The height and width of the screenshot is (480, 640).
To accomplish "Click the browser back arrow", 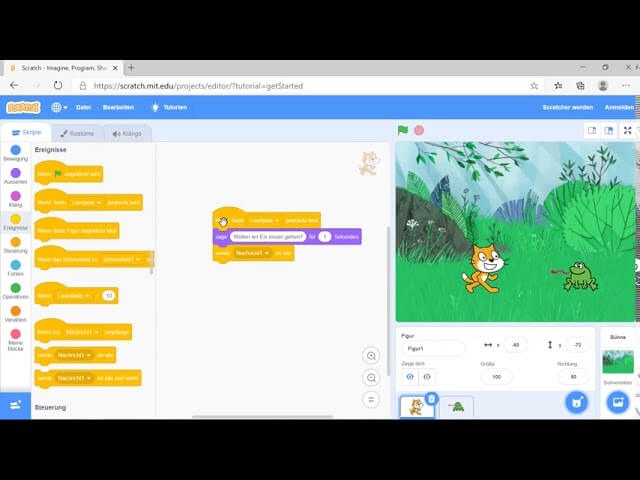I will 14,85.
